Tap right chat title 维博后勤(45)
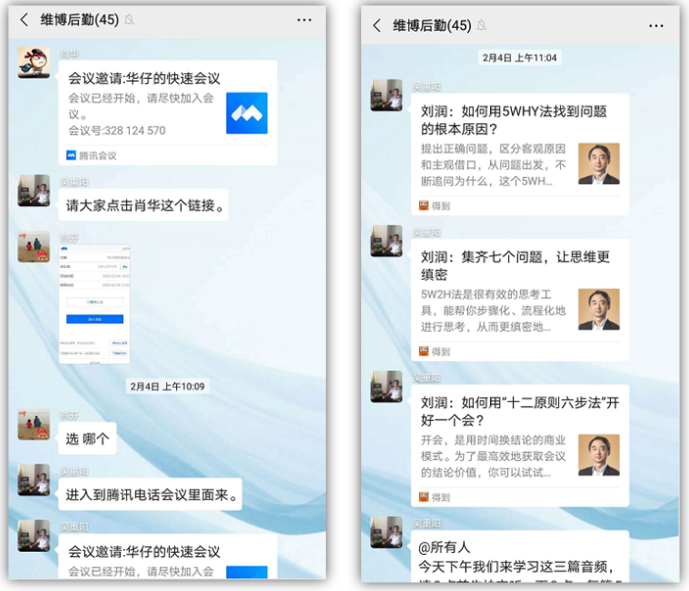Screen dimensions: 689x591 click(432, 25)
